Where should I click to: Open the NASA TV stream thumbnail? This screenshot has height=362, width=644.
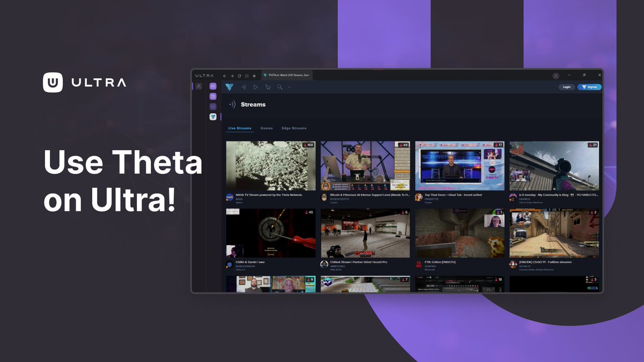[x=271, y=166]
